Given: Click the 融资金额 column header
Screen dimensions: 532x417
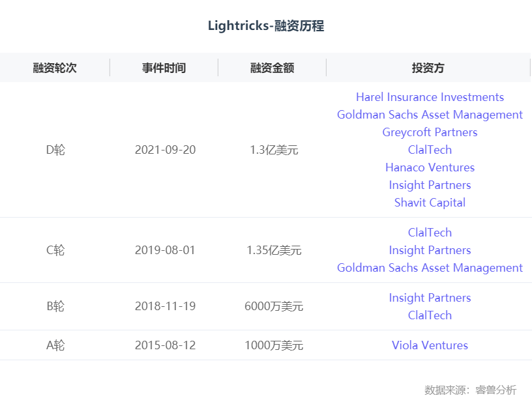Looking at the screenshot, I should pyautogui.click(x=272, y=68).
